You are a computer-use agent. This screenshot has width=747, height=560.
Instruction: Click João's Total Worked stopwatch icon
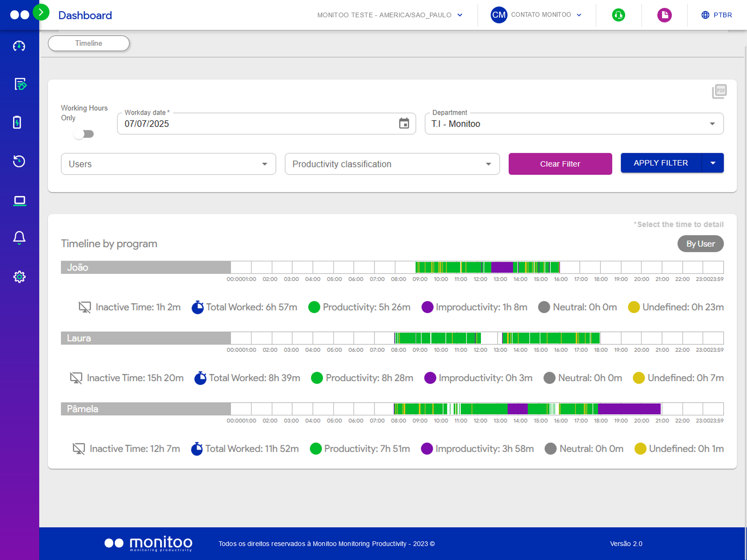coord(198,307)
